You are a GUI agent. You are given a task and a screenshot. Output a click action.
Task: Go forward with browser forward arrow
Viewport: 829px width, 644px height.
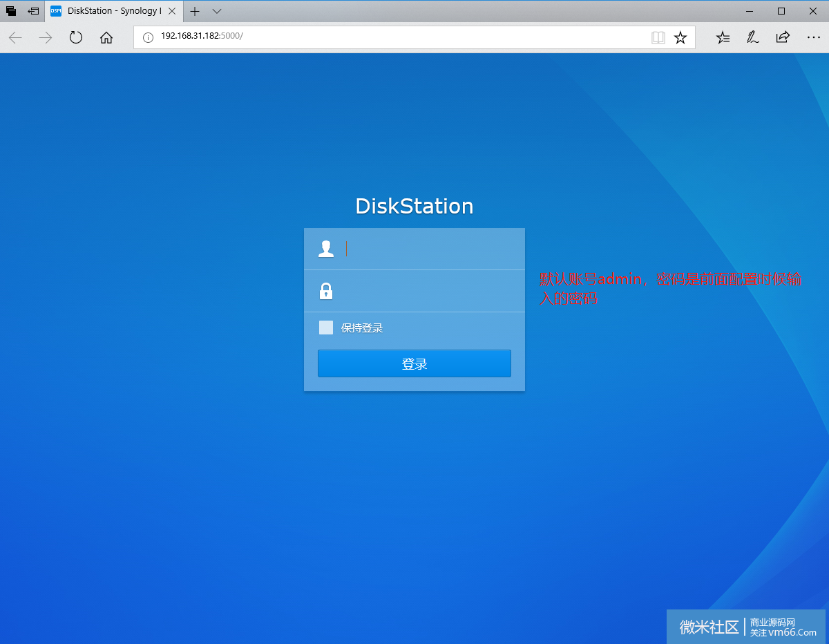pos(46,37)
